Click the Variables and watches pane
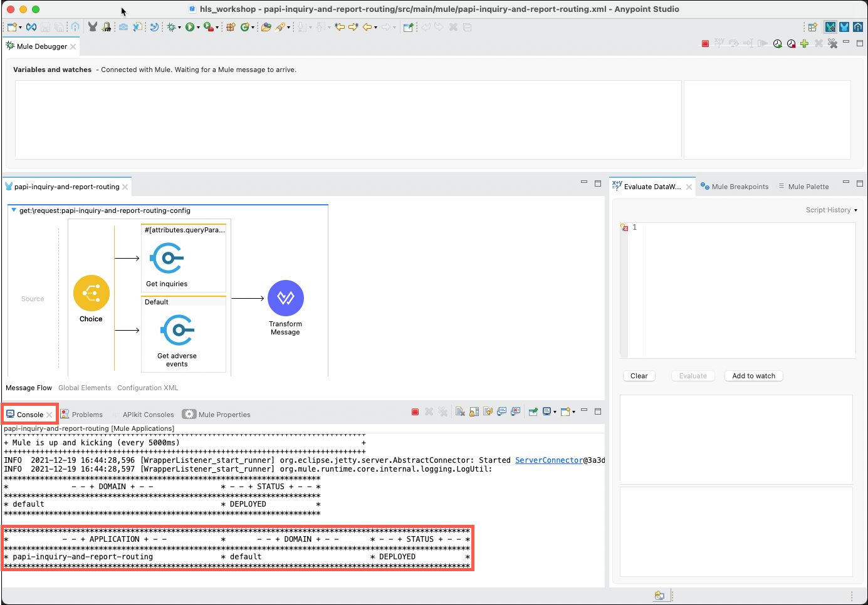 tap(348, 120)
